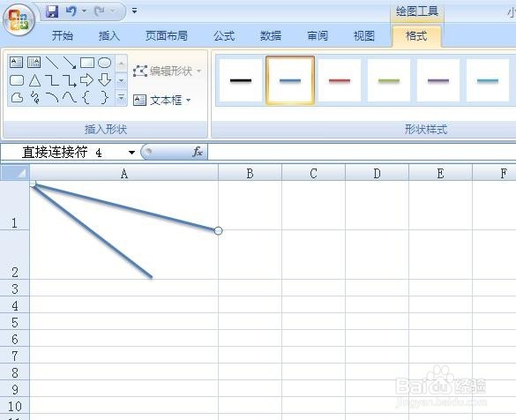Select the left brace shape
Image resolution: width=516 pixels, height=420 pixels.
(x=86, y=98)
